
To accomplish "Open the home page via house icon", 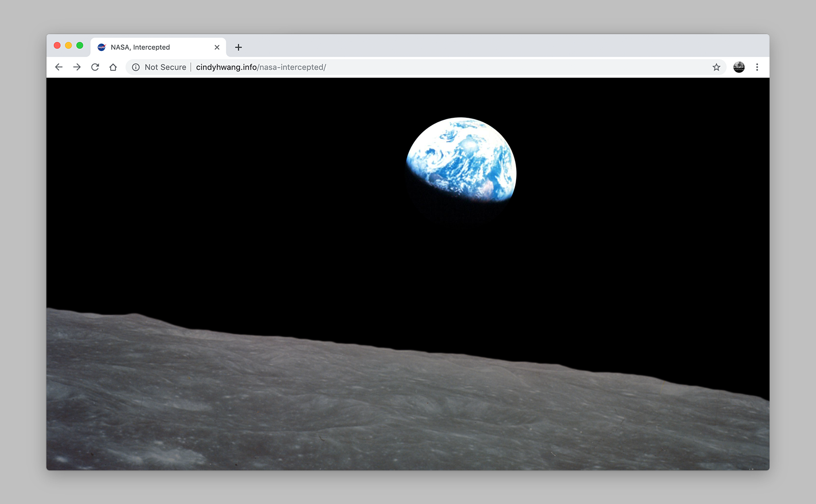I will pyautogui.click(x=113, y=67).
